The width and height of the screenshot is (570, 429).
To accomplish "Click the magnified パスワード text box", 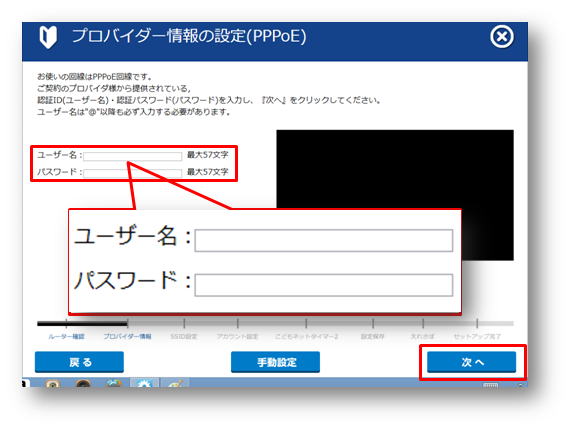I will [x=324, y=285].
